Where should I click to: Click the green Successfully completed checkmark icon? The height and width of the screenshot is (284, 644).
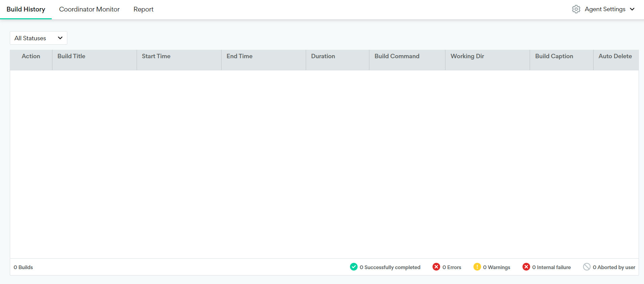click(354, 267)
